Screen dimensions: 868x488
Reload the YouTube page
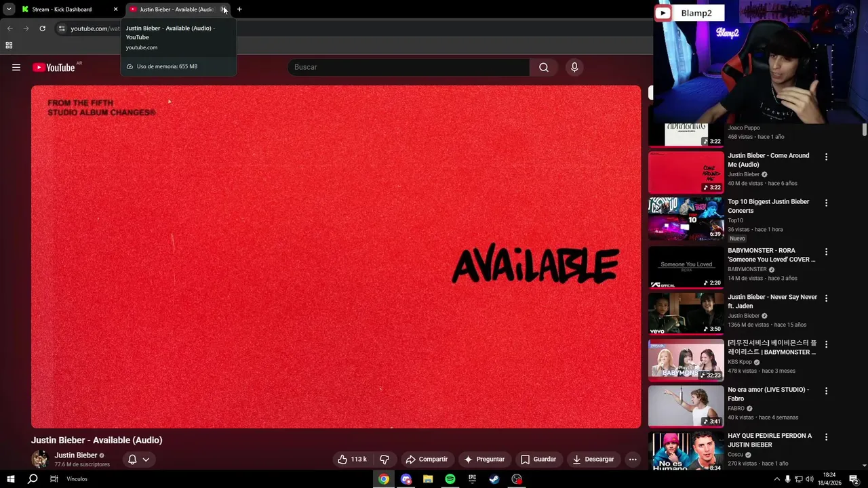coord(42,28)
